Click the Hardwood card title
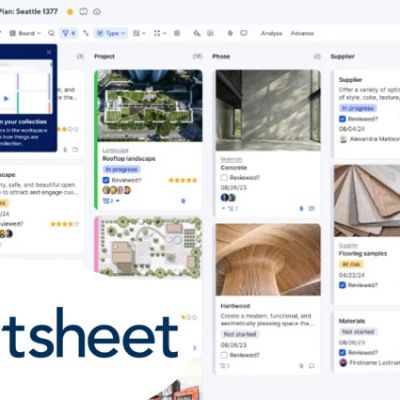 (x=235, y=306)
